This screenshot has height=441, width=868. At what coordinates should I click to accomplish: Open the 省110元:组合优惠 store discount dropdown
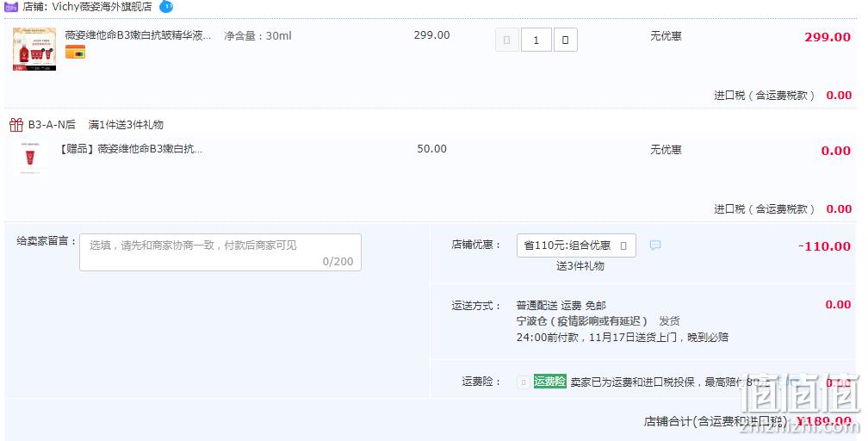[576, 245]
